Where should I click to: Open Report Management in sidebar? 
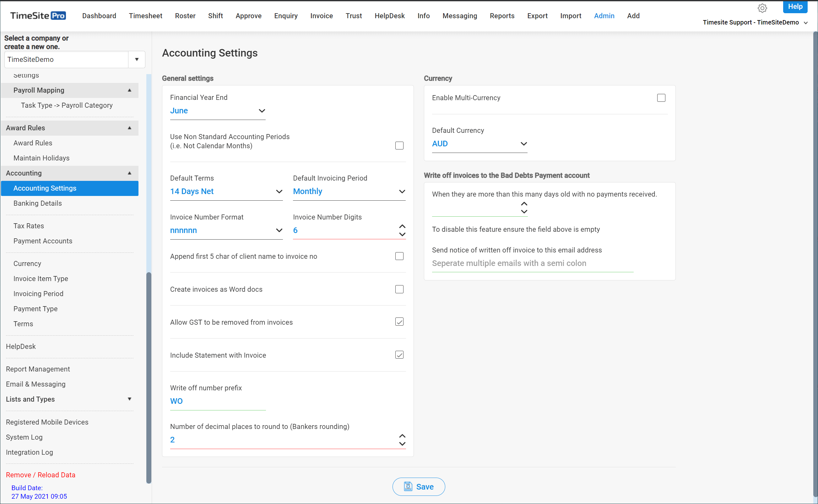pyautogui.click(x=38, y=369)
